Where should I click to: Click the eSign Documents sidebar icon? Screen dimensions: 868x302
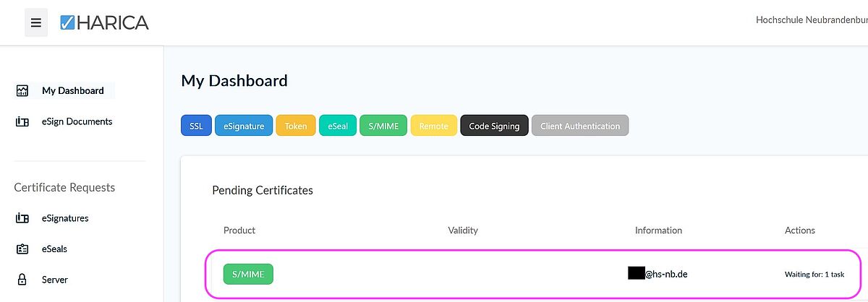[22, 122]
